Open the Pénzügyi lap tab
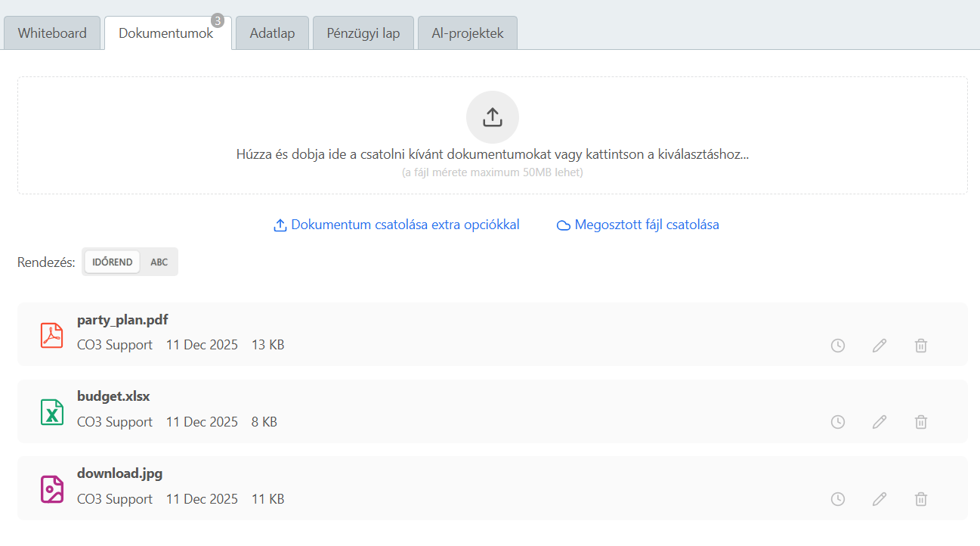The image size is (980, 546). pos(363,33)
